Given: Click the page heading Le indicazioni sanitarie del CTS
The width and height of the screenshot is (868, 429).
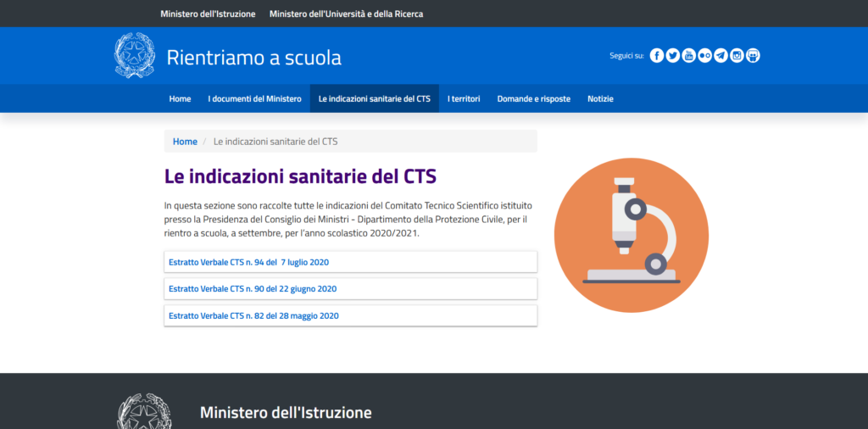Looking at the screenshot, I should [301, 176].
